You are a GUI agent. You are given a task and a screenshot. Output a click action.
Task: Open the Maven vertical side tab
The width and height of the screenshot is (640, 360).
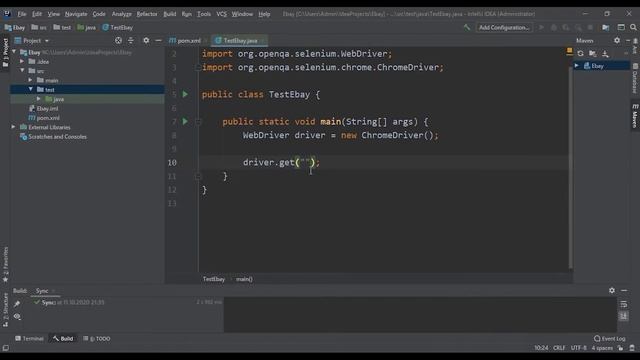point(635,116)
